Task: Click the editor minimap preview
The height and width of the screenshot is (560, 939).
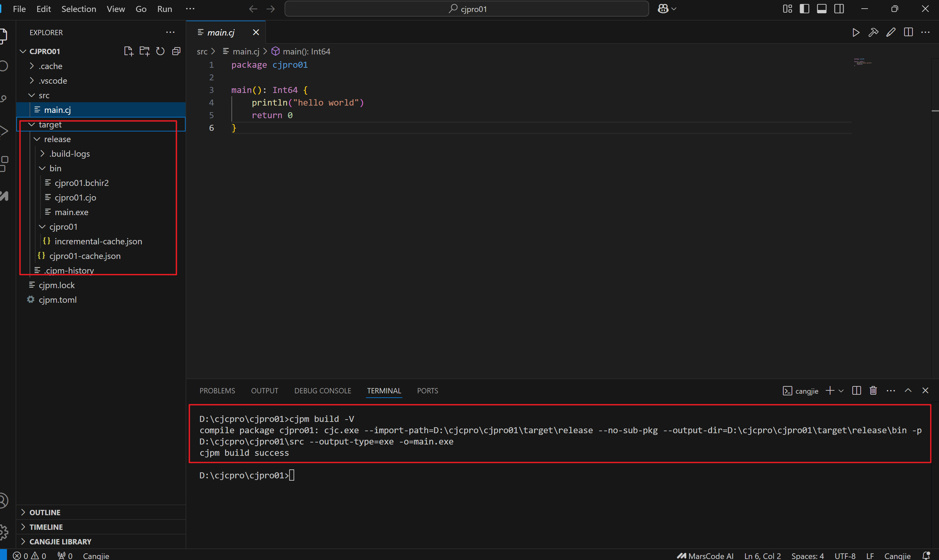Action: click(863, 62)
